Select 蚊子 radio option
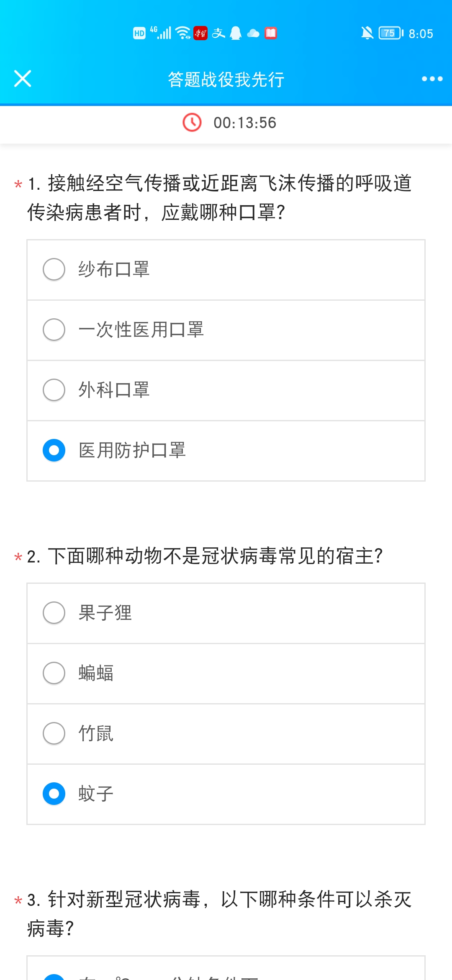Screen dimensions: 452x980 [x=54, y=794]
